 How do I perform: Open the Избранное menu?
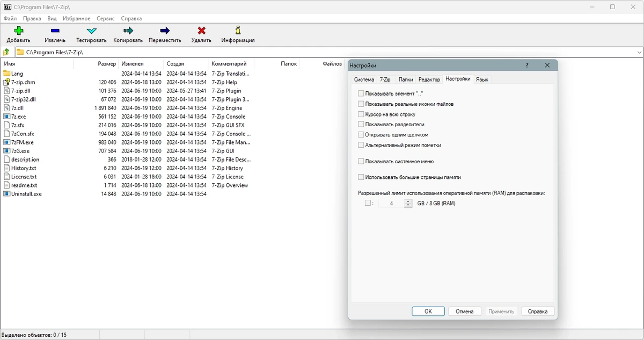77,18
